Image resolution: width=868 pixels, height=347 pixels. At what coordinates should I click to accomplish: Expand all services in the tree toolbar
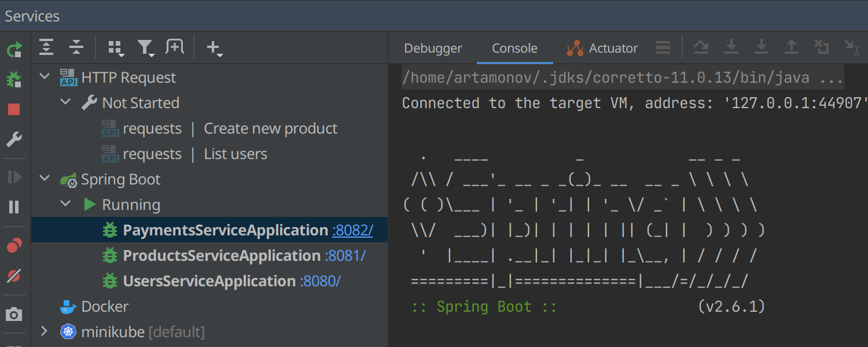46,47
